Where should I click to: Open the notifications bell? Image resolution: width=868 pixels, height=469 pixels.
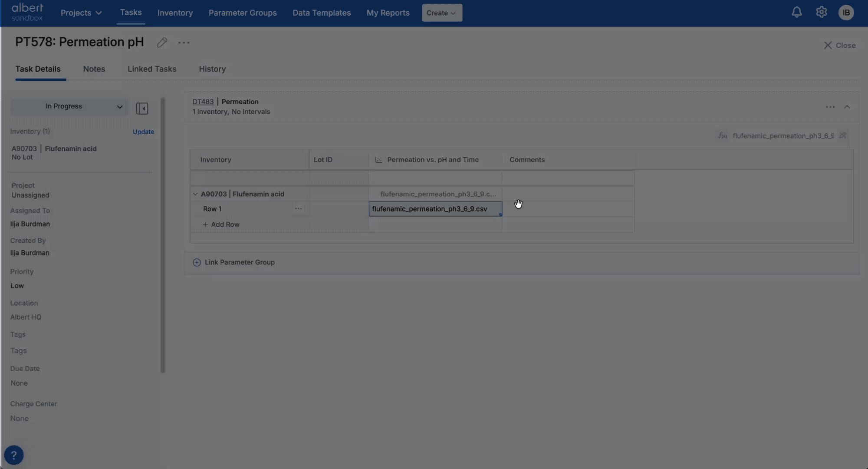pyautogui.click(x=796, y=12)
